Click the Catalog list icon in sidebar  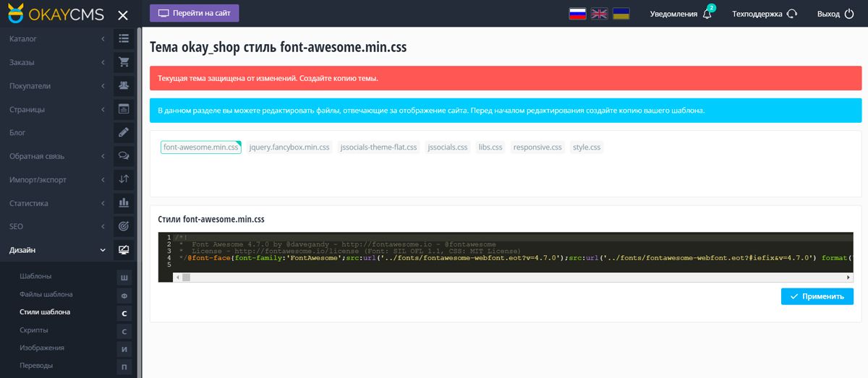tap(124, 38)
